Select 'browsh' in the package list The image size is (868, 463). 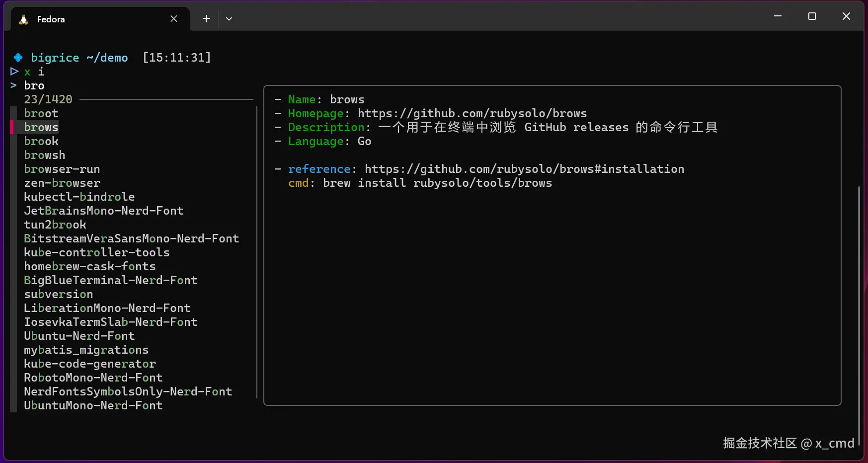point(45,155)
